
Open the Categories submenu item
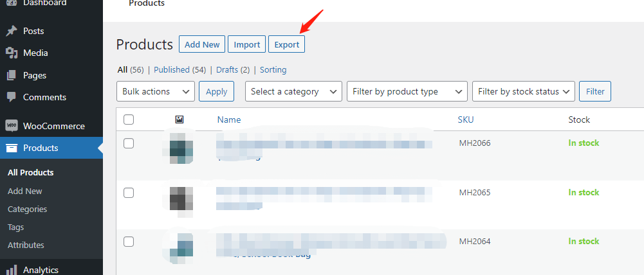[27, 209]
